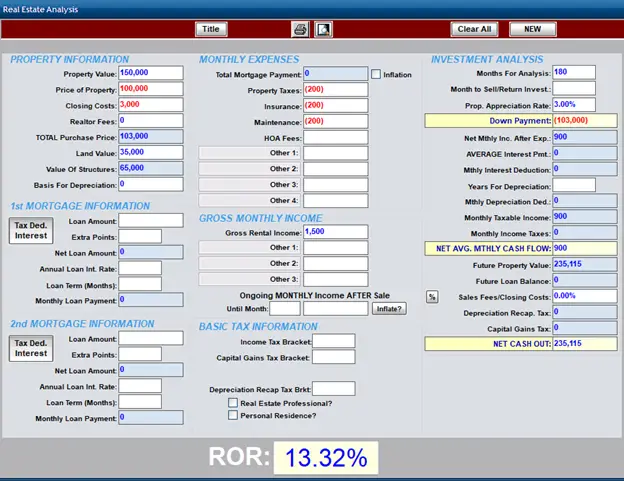Viewport: 624px width, 481px height.
Task: Click 1st mortgage Annual Loan Int. Rate field
Action: (x=140, y=268)
